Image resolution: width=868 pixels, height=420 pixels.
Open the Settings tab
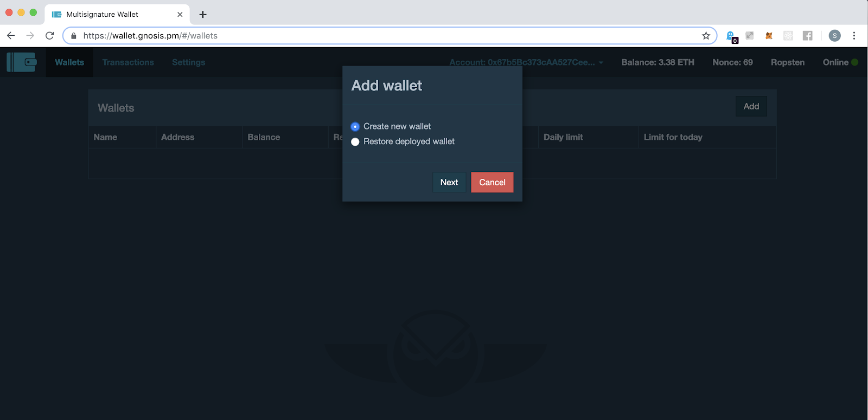188,62
